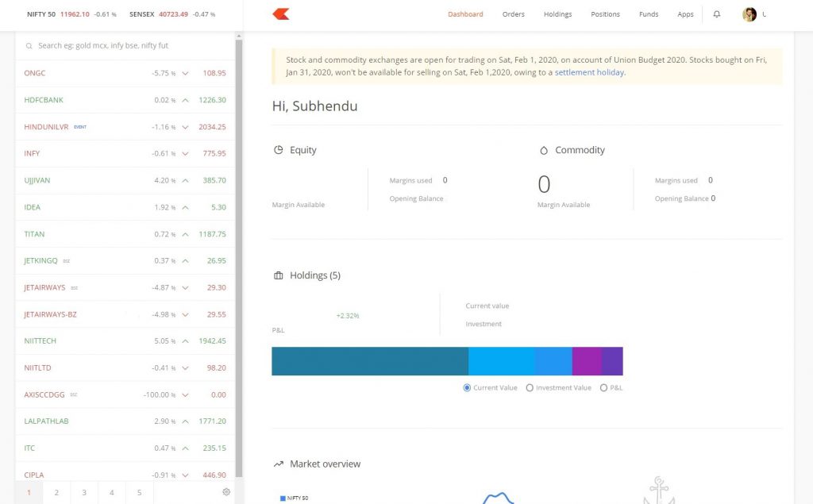The image size is (813, 504).
Task: Select the HDFCBANK watchlist row
Action: tap(125, 100)
